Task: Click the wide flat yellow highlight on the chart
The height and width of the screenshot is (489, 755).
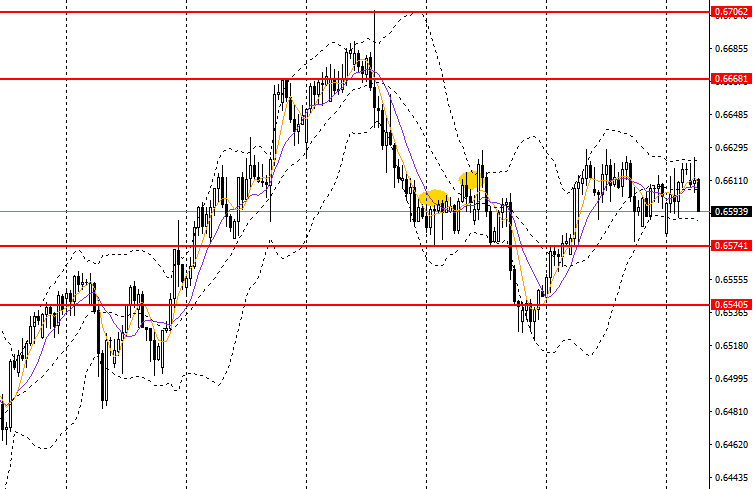Action: tap(436, 198)
